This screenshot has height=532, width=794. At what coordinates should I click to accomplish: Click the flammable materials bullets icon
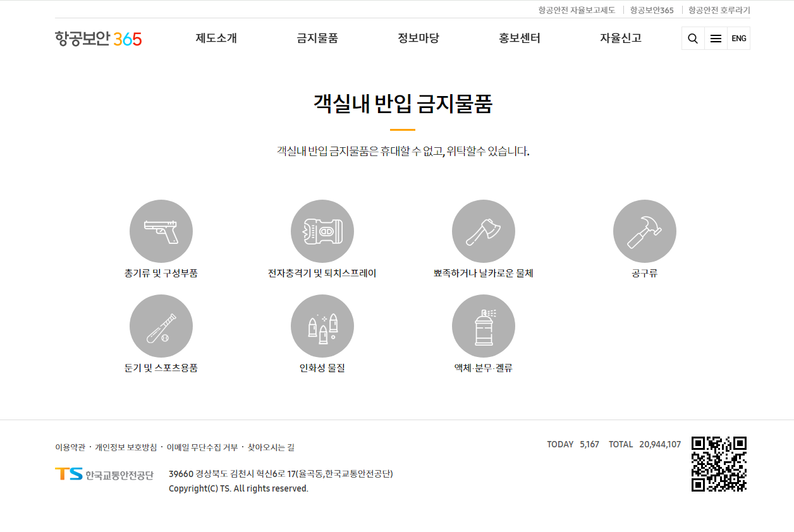click(322, 325)
